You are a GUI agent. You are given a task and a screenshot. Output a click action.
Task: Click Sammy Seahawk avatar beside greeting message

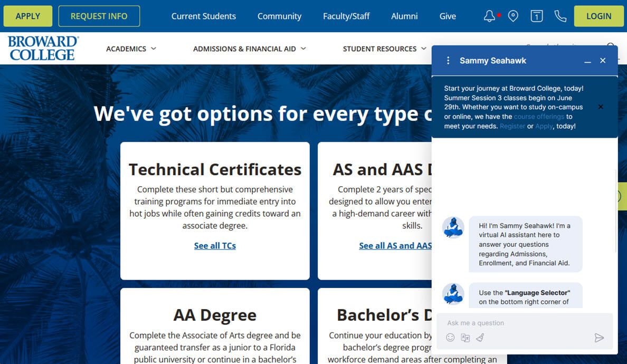pyautogui.click(x=453, y=227)
